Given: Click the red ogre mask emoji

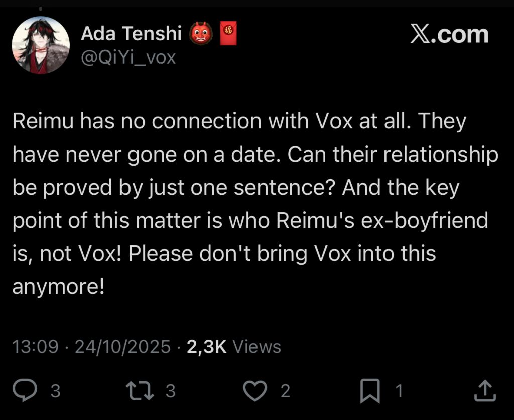Looking at the screenshot, I should (201, 33).
